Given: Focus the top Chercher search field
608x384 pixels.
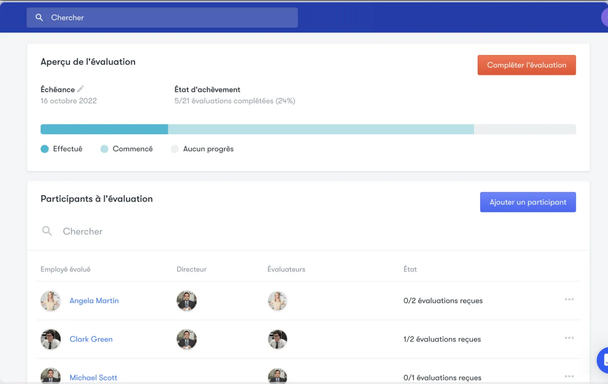Looking at the screenshot, I should coord(162,17).
